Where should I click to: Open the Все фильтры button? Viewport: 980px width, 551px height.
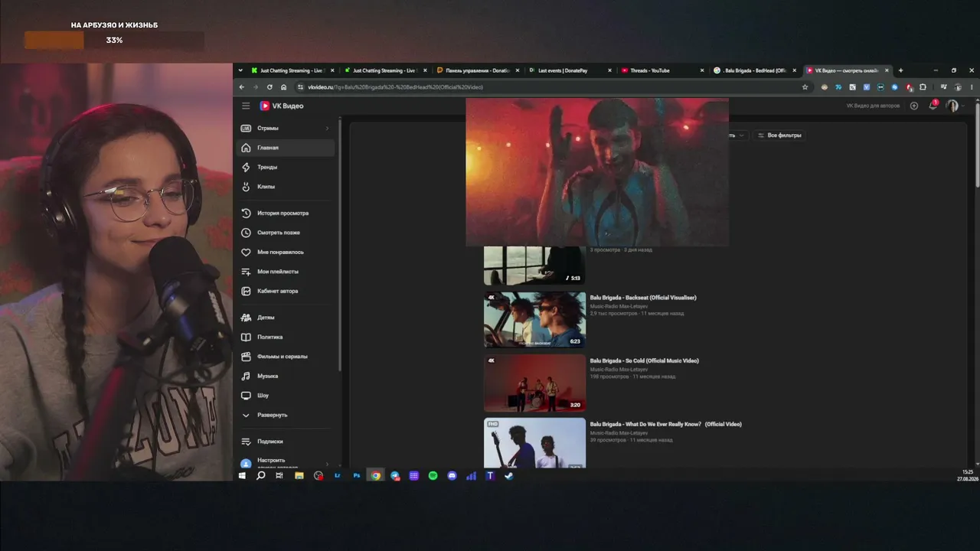click(x=779, y=135)
